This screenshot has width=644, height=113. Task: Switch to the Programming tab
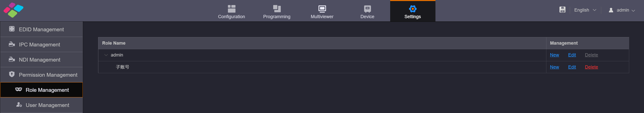[x=276, y=12]
